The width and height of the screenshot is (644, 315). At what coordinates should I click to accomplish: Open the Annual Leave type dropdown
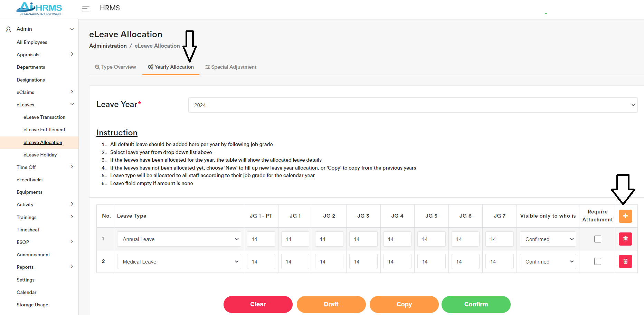click(179, 239)
